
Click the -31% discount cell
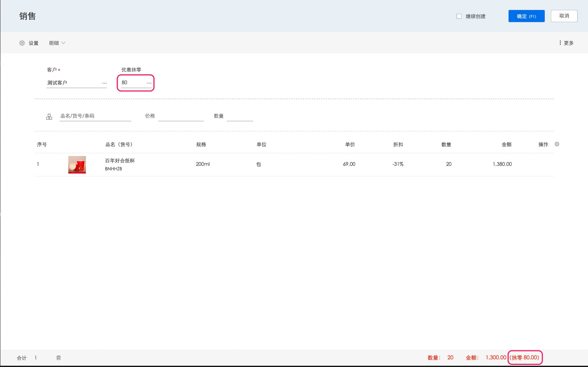398,164
